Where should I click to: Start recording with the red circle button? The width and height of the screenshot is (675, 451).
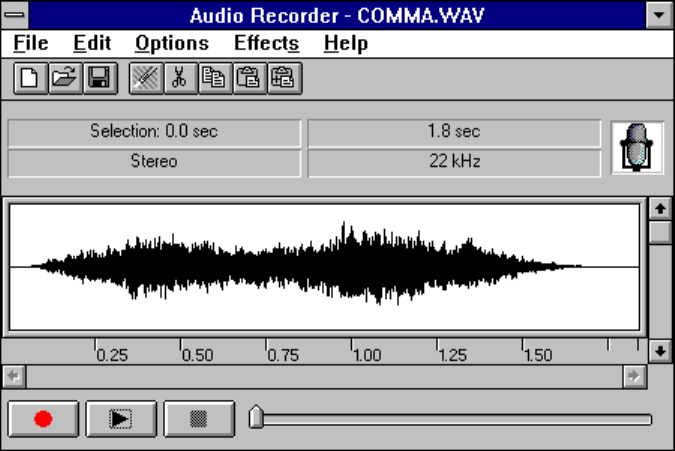(43, 419)
